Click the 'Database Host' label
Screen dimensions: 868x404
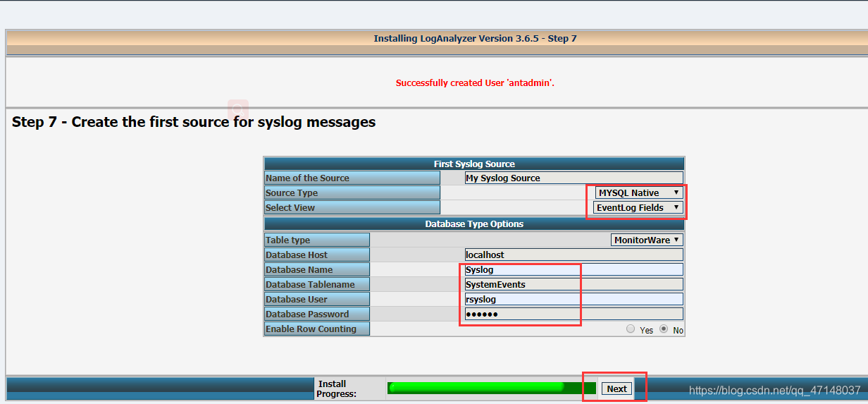[x=297, y=255]
